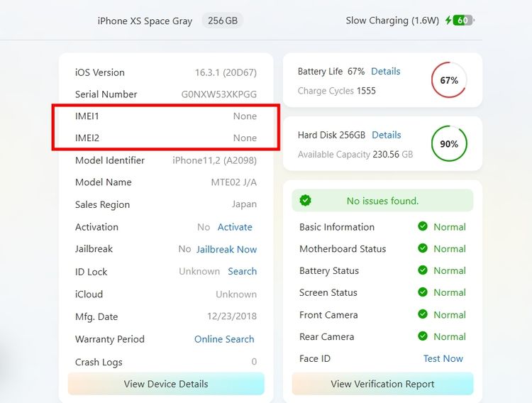
Task: Click the Rear Camera green check icon
Action: pyautogui.click(x=423, y=336)
